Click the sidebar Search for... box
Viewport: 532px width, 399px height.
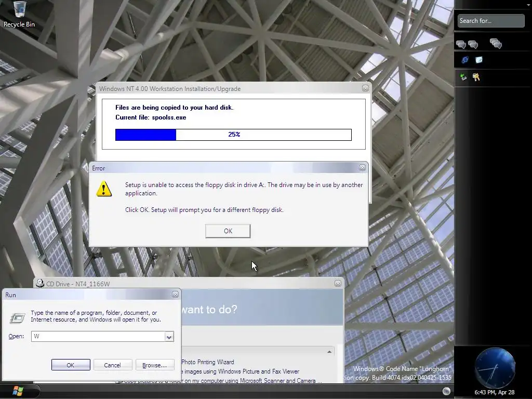pos(490,21)
